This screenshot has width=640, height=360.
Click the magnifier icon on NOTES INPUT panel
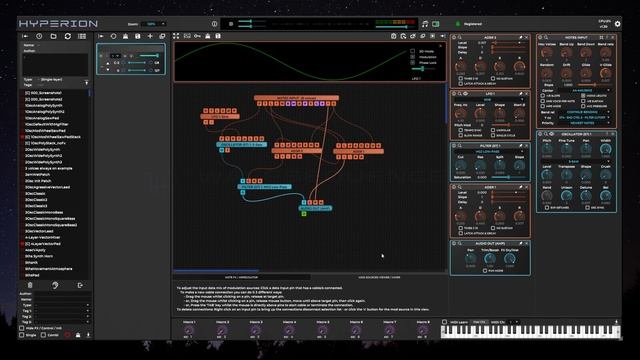546,38
